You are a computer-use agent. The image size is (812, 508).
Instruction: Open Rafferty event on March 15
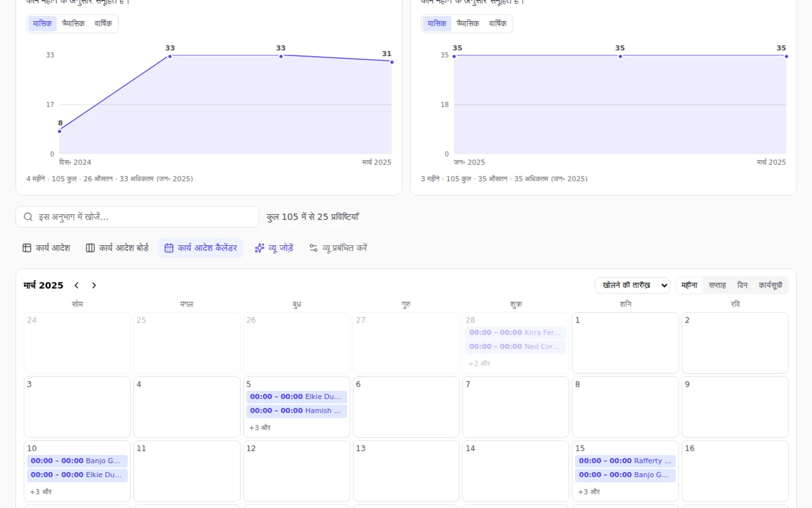625,461
